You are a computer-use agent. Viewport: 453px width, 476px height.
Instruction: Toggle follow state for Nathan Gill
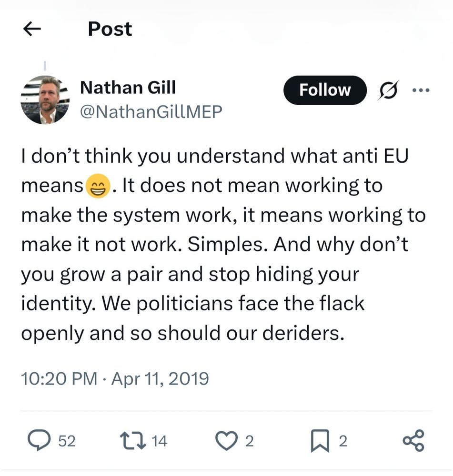pos(325,89)
